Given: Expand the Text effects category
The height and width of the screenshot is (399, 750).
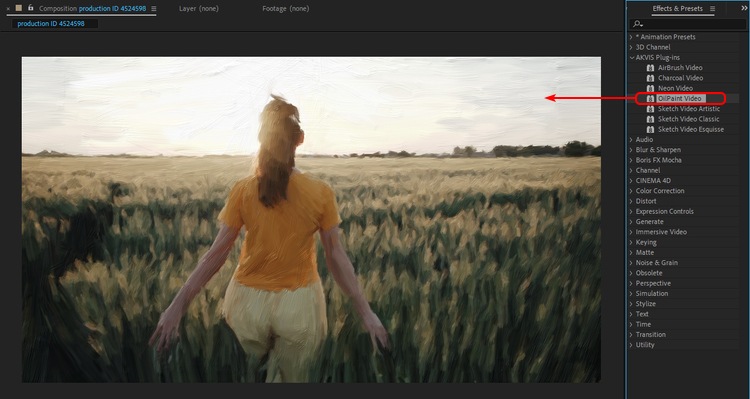Looking at the screenshot, I should click(631, 314).
